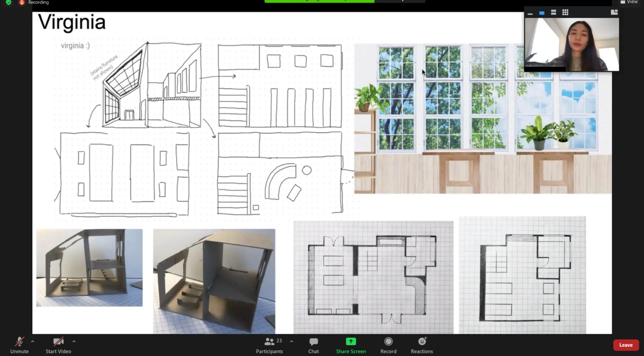This screenshot has height=356, width=644.
Task: Click the "virginia :)" handwritten label
Action: [x=75, y=46]
